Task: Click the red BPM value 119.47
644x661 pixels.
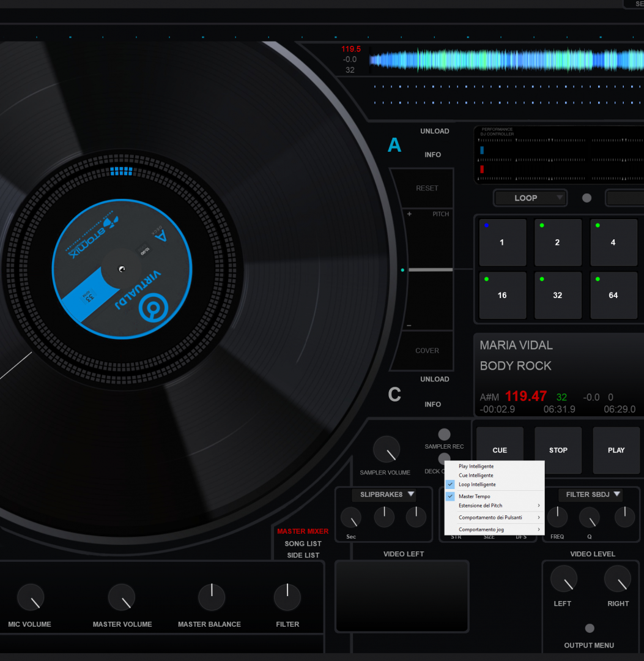Action: point(525,396)
